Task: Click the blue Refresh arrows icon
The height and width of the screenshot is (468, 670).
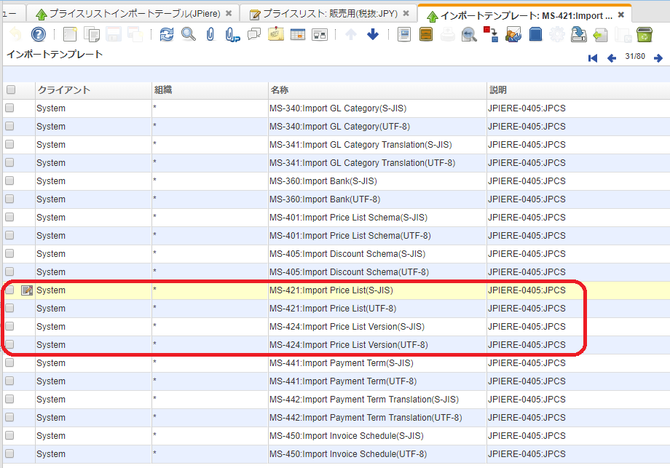Action: click(x=167, y=34)
